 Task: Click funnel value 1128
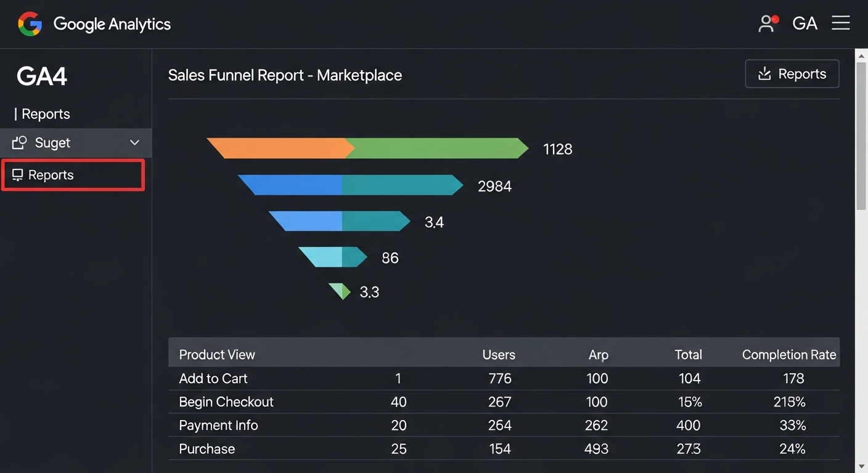557,149
